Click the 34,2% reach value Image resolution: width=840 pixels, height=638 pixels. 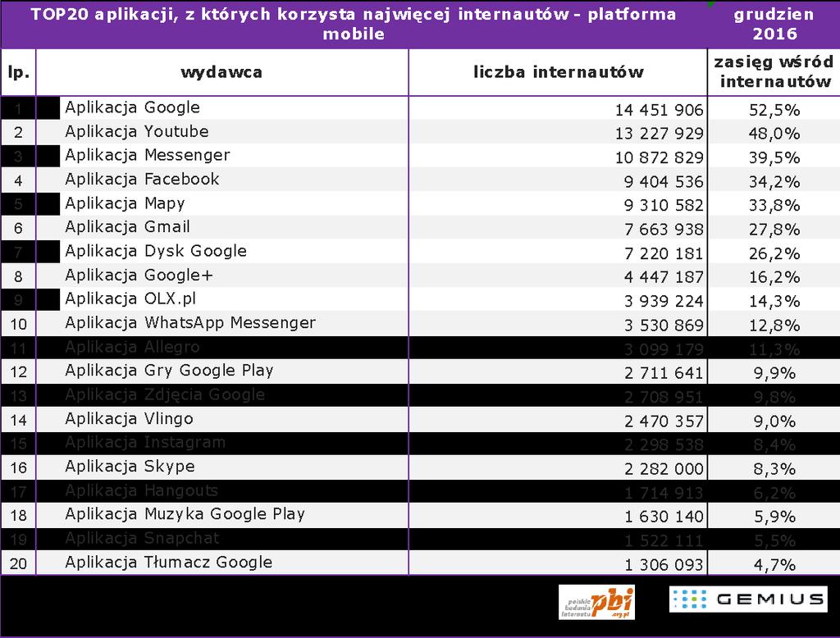(774, 181)
